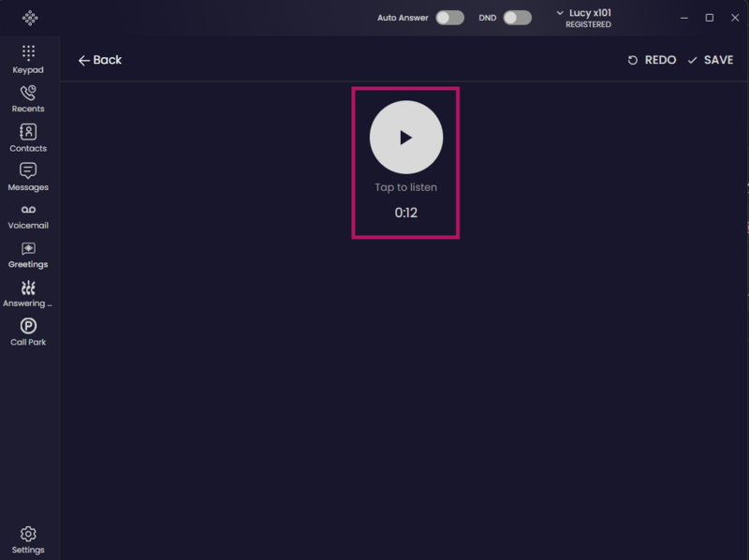Screen dimensions: 749x560
Task: Open the Recents call history icon
Action: pos(28,92)
